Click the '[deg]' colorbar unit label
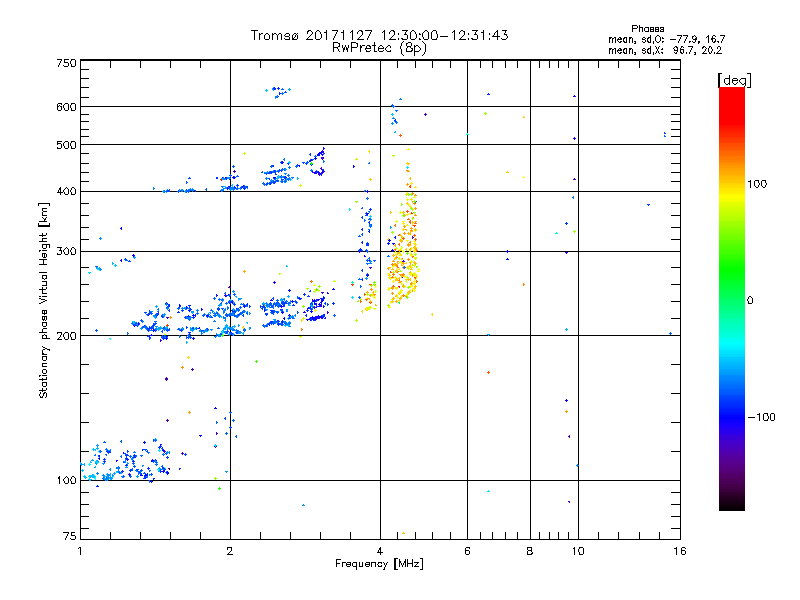800x600 pixels. coord(734,80)
